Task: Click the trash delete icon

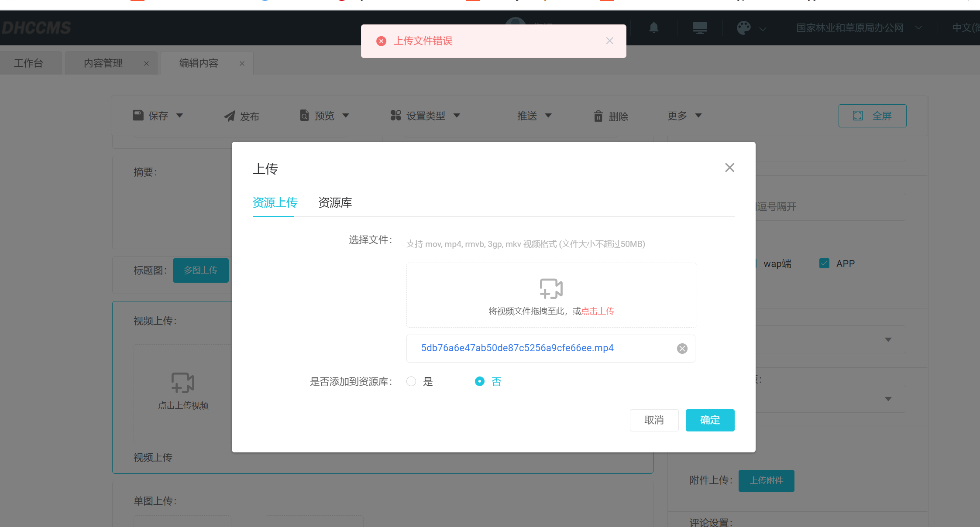Action: pos(598,116)
